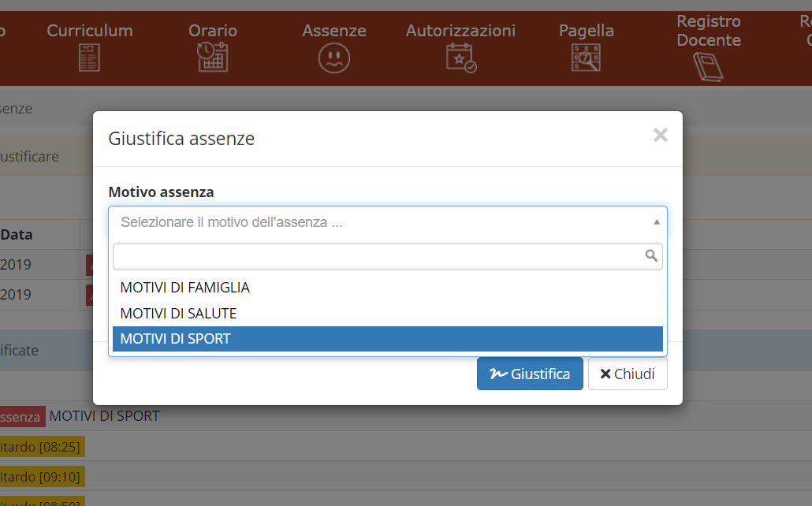
Task: Click the Chiudi button
Action: [x=628, y=374]
